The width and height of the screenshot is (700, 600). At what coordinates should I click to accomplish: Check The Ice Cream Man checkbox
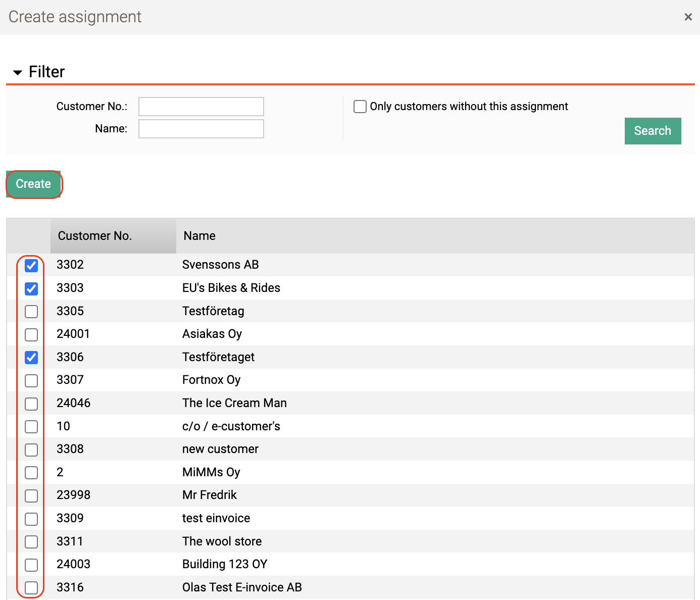coord(31,404)
